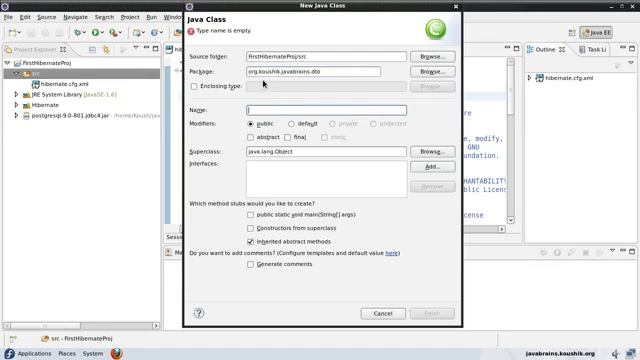
Task: Uncheck Inherited abstract methods checkbox
Action: click(250, 242)
